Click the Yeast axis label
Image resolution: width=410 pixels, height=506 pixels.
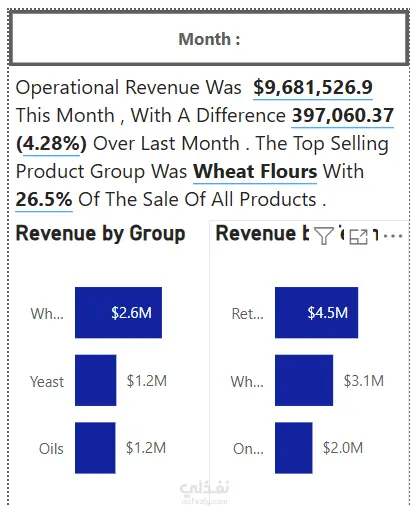pyautogui.click(x=47, y=382)
